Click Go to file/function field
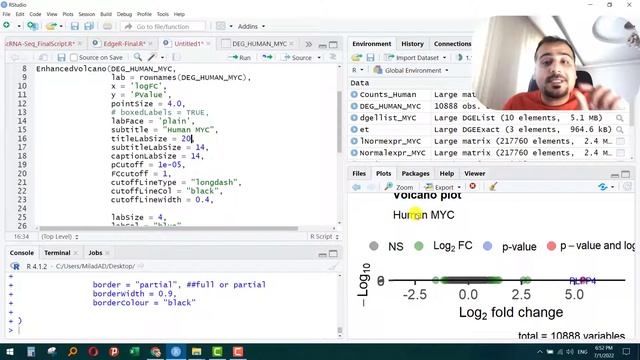Viewport: 640px width, 360px height. 163,27
